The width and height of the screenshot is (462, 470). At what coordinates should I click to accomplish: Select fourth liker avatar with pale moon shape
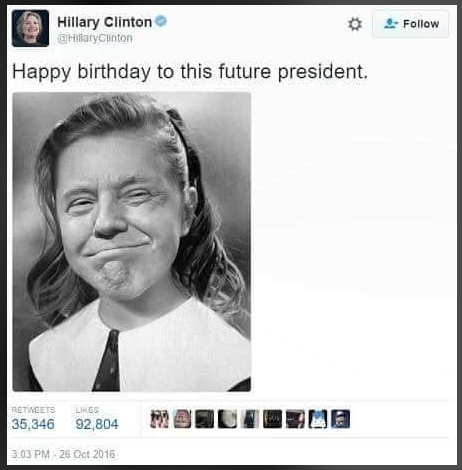[x=227, y=419]
